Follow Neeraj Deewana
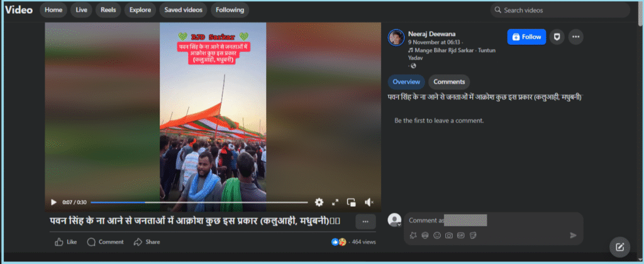Screen dimensions: 644x264 [x=526, y=37]
